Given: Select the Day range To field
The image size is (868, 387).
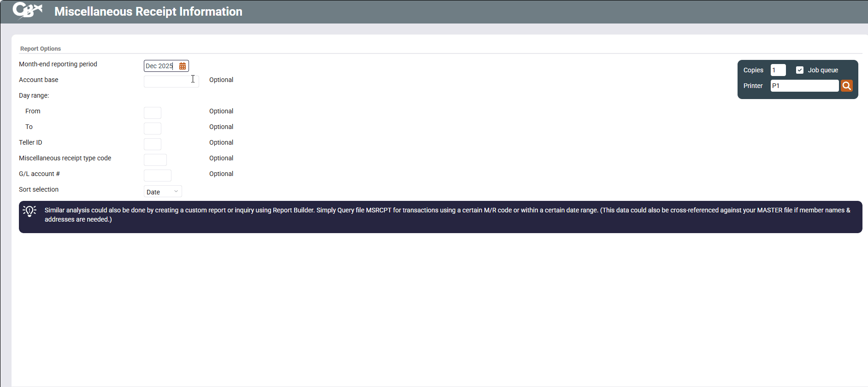Looking at the screenshot, I should click(x=153, y=129).
